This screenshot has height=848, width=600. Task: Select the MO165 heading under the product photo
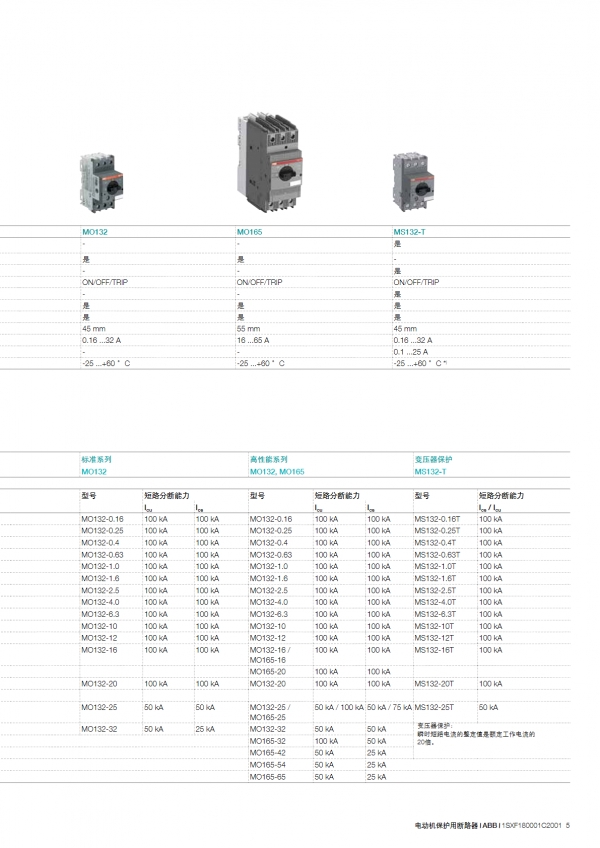coord(249,232)
